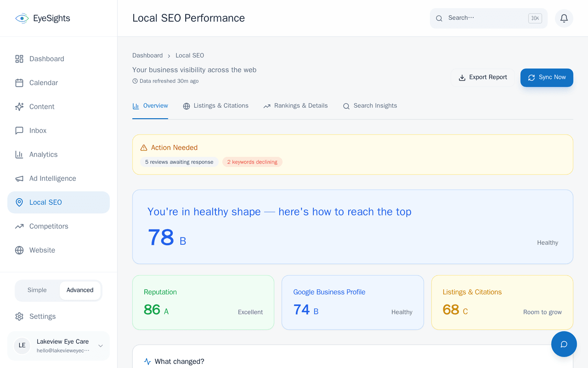This screenshot has width=588, height=368.
Task: Open the Listings & Citations 68 score card
Action: pyautogui.click(x=502, y=303)
